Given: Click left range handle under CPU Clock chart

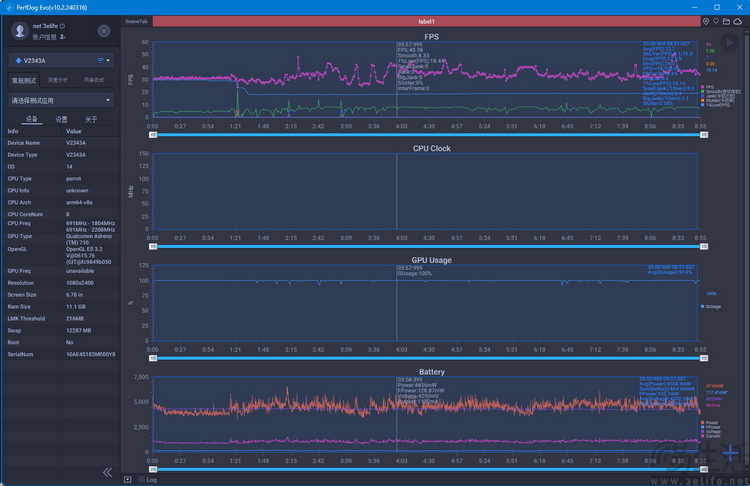Looking at the screenshot, I should pyautogui.click(x=153, y=246).
